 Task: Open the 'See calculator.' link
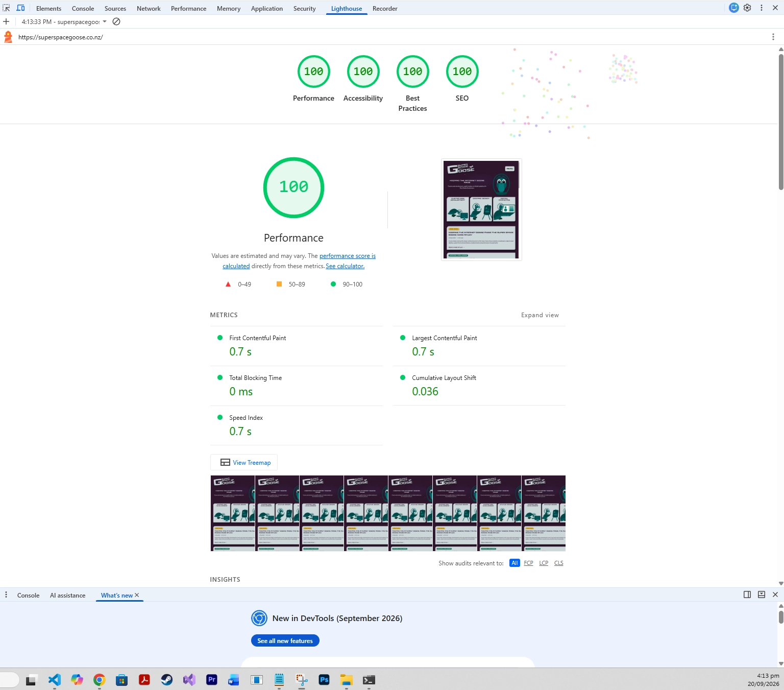pyautogui.click(x=345, y=266)
